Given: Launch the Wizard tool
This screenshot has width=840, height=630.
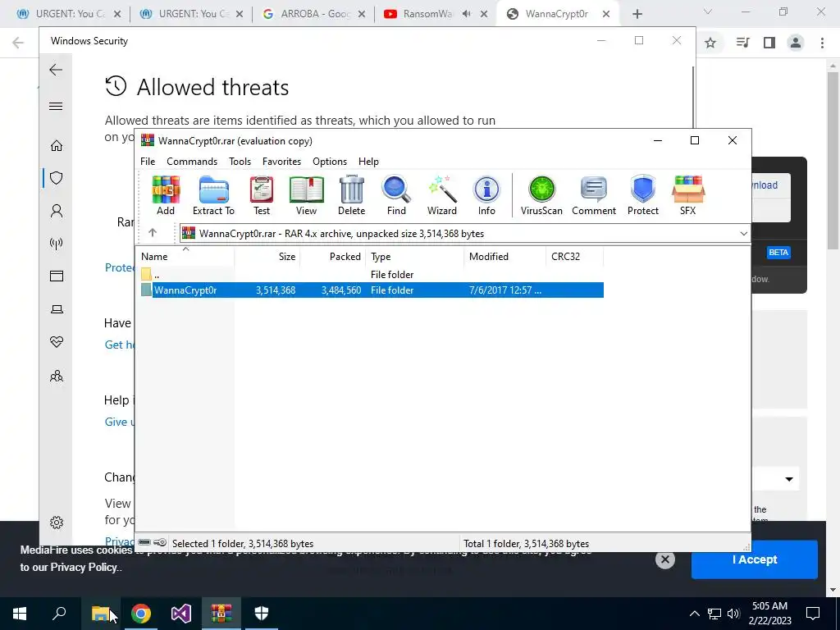Looking at the screenshot, I should pos(442,195).
